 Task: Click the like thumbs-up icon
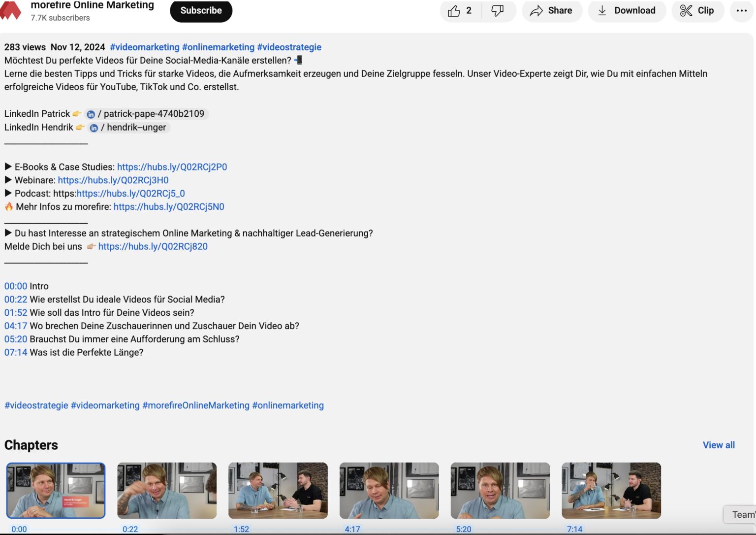[454, 10]
